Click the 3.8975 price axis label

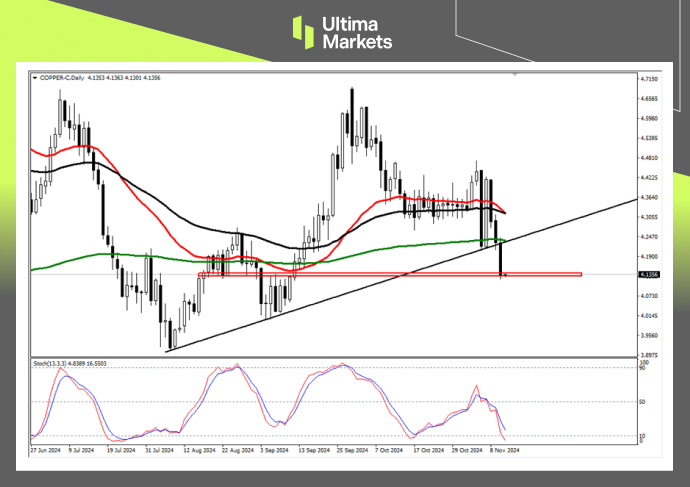click(650, 354)
